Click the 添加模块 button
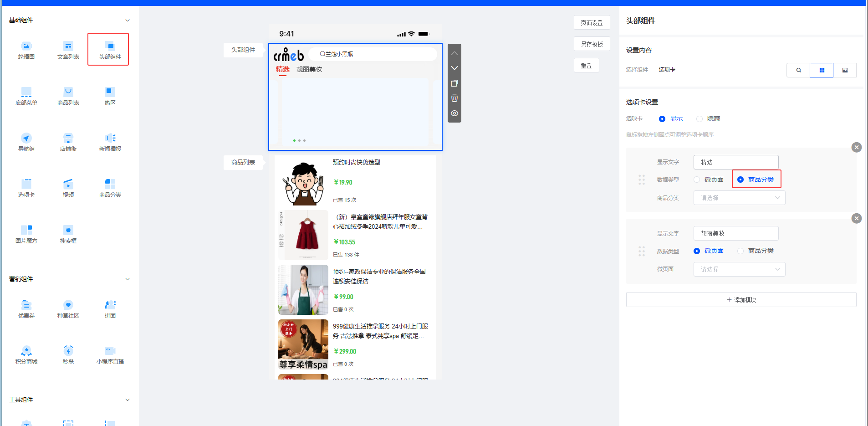Viewport: 868px width, 426px height. pyautogui.click(x=741, y=300)
